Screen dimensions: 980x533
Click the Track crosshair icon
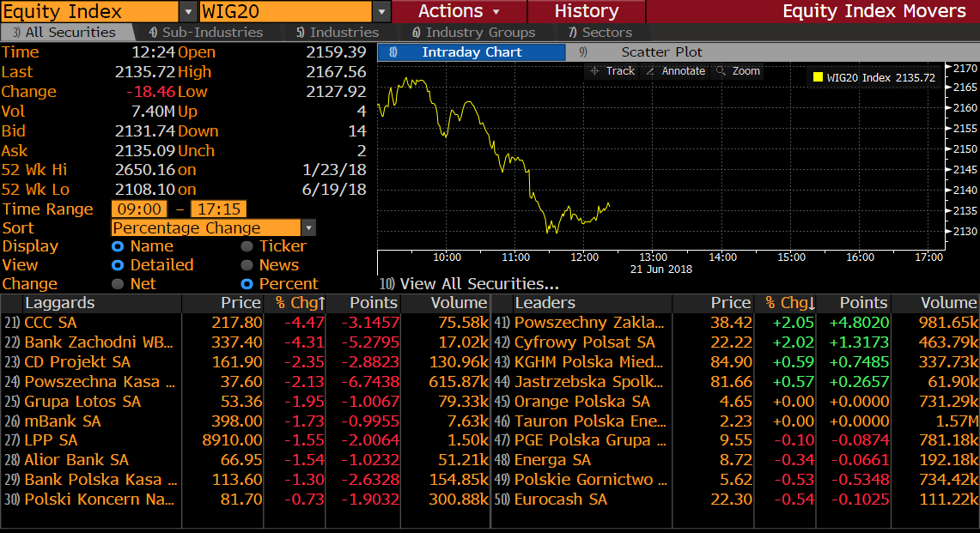tap(594, 71)
